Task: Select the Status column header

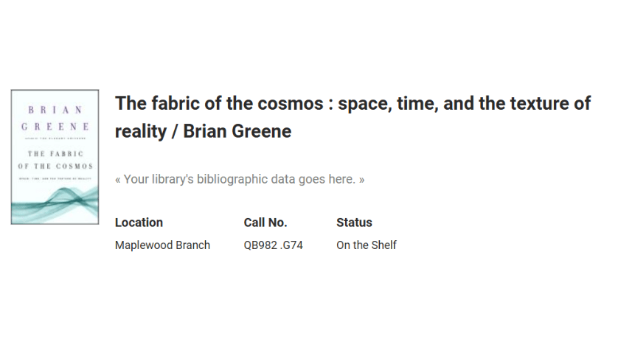Action: click(x=354, y=223)
